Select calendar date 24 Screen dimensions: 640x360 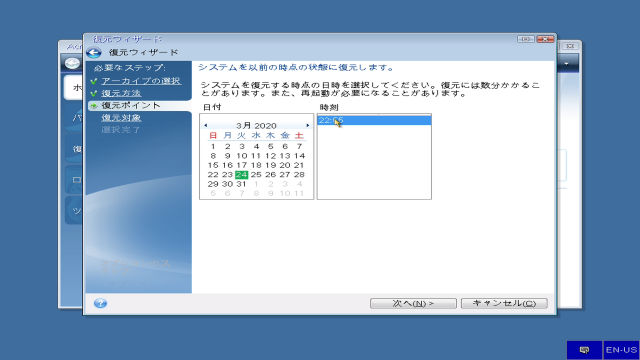(242, 175)
